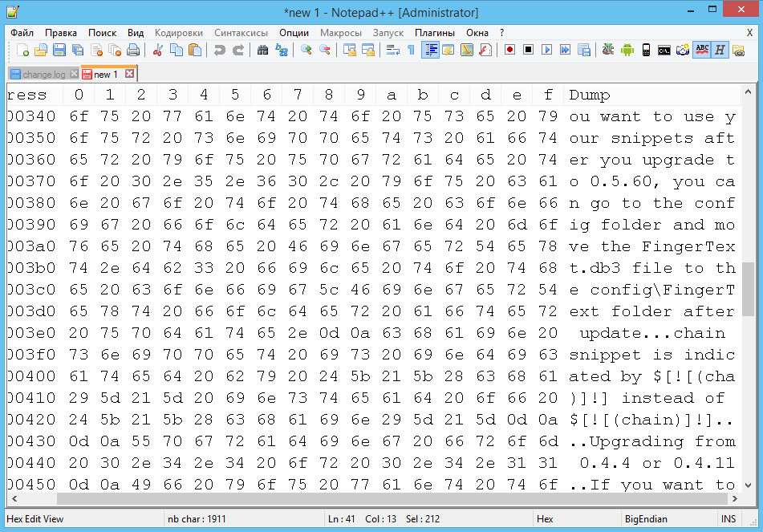Click the palm-tree ABC plugin icon
The width and height of the screenshot is (763, 532).
point(608,50)
